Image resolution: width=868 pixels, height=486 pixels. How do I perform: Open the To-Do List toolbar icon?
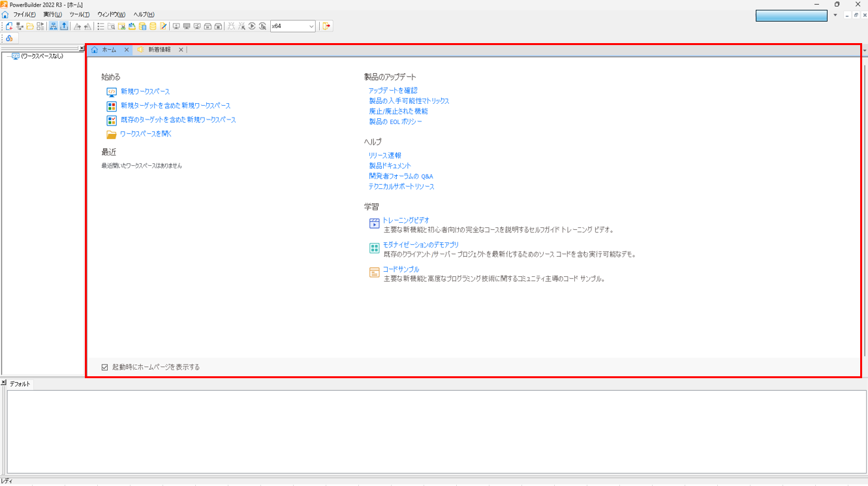101,26
